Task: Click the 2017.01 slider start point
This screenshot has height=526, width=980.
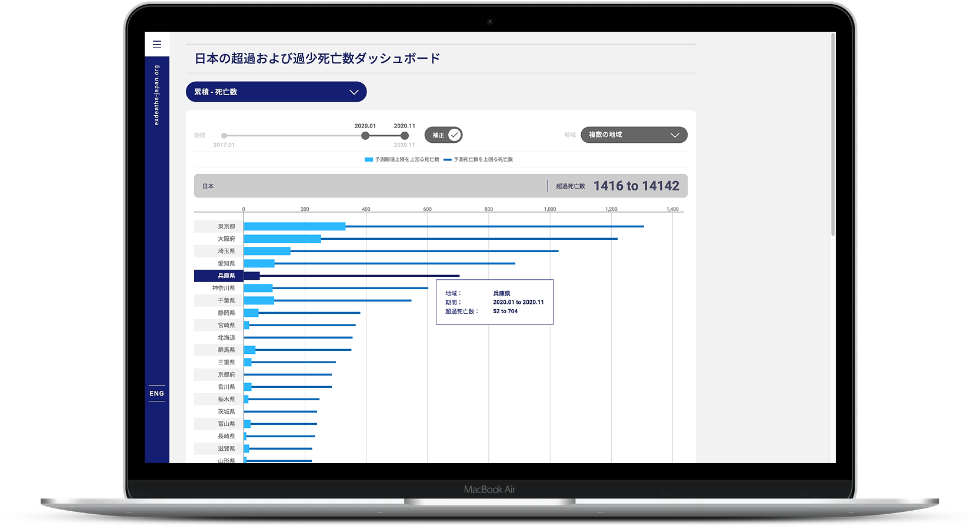Action: [x=224, y=136]
